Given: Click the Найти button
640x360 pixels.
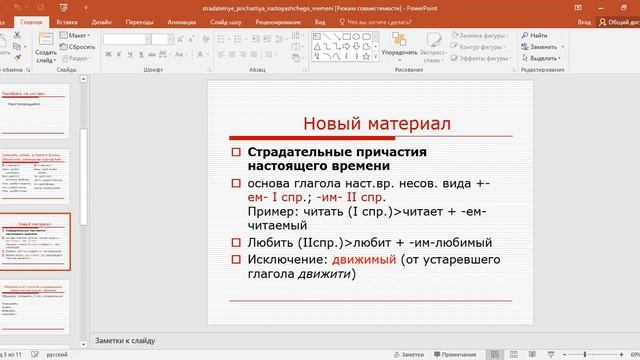Looking at the screenshot, I should coord(534,36).
